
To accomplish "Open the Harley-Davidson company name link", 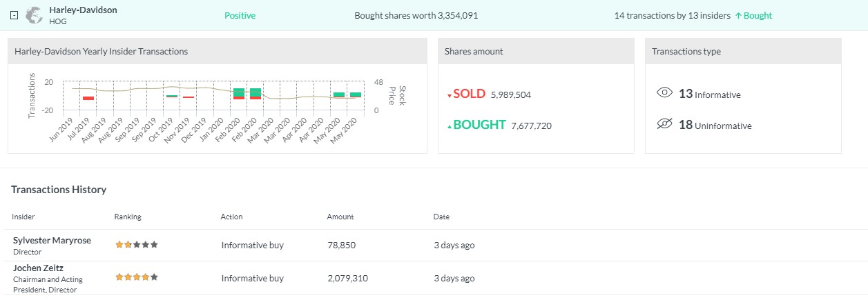I will (x=83, y=10).
